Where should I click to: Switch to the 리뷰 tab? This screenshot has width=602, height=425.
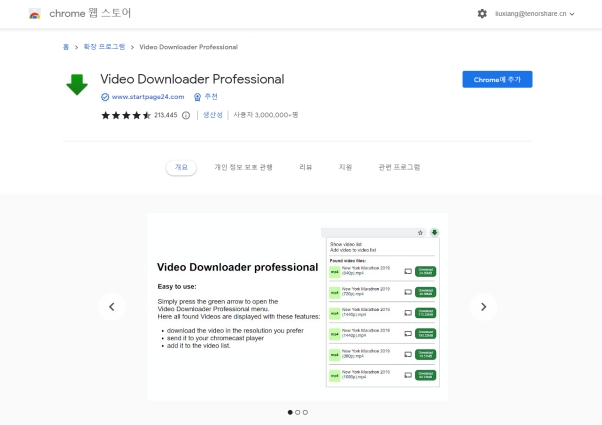click(306, 167)
